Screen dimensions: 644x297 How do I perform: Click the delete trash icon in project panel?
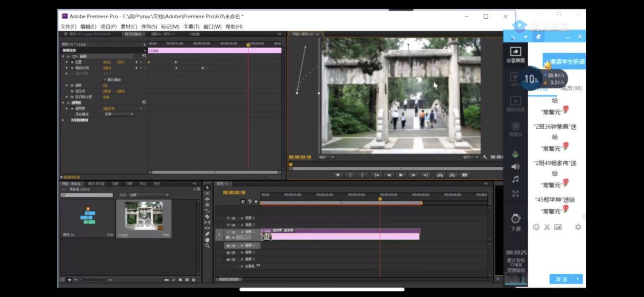193,279
